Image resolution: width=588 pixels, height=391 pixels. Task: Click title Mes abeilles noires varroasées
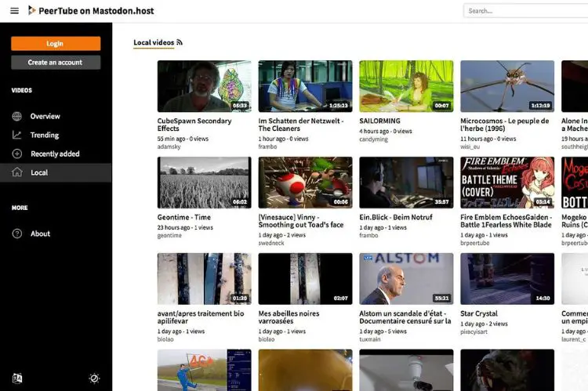tap(289, 317)
